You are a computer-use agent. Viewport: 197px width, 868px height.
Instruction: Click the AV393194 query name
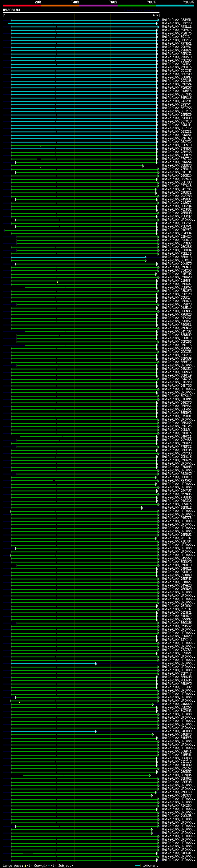click(x=11, y=10)
